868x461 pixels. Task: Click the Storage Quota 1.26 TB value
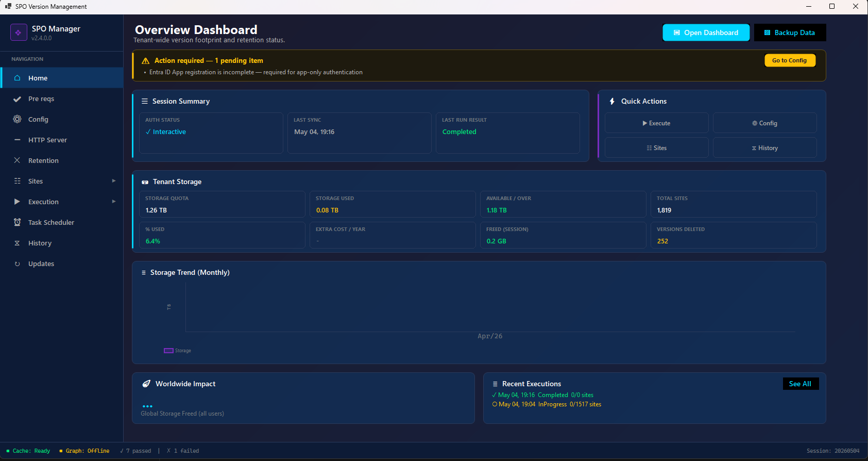click(x=156, y=210)
